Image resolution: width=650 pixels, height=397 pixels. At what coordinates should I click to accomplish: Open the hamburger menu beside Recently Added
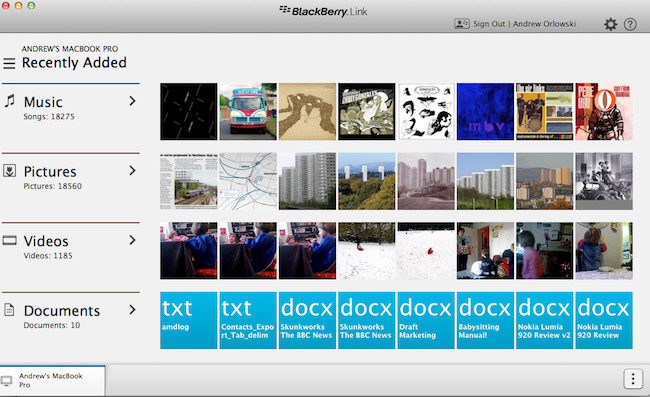pyautogui.click(x=9, y=63)
